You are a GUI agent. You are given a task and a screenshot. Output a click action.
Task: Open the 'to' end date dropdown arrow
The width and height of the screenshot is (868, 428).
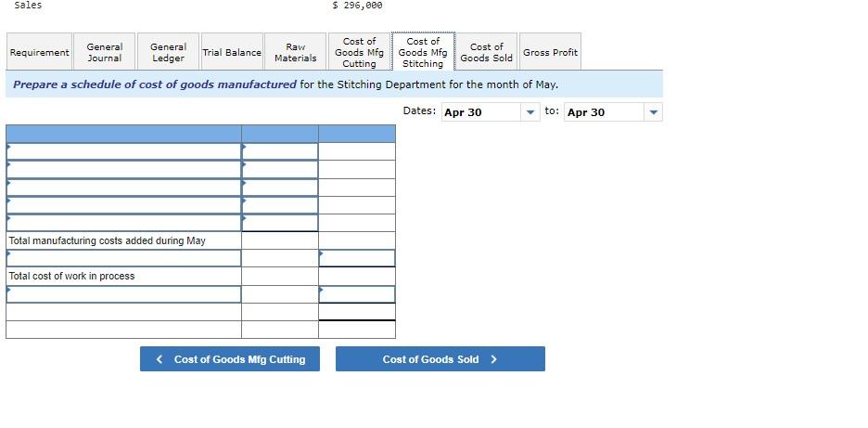pyautogui.click(x=653, y=112)
